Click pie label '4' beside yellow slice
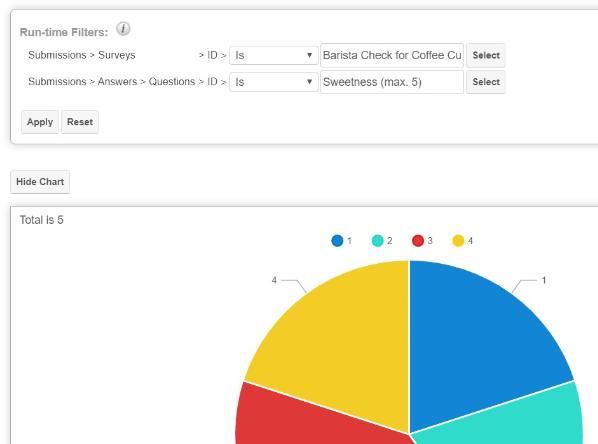 point(274,280)
